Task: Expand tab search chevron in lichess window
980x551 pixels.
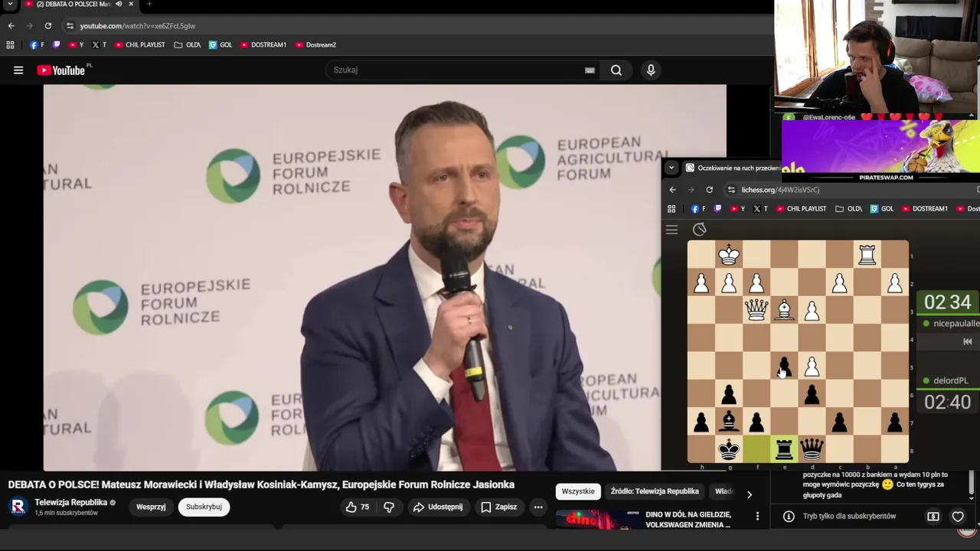Action: (x=671, y=168)
